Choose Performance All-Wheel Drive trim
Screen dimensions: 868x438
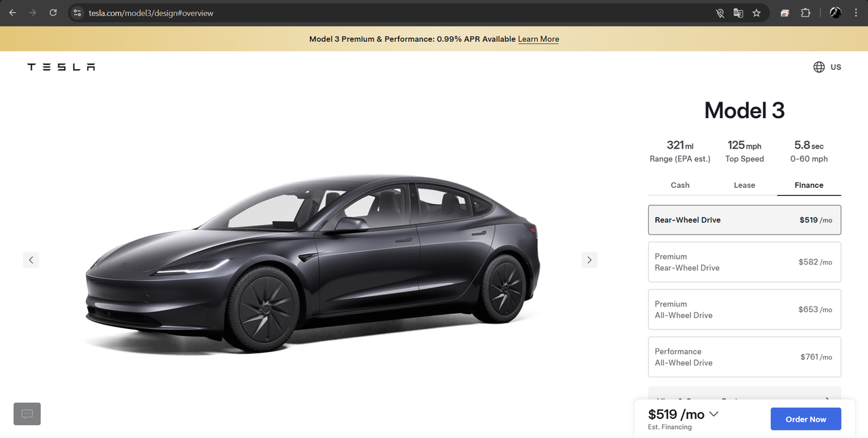[x=745, y=357]
